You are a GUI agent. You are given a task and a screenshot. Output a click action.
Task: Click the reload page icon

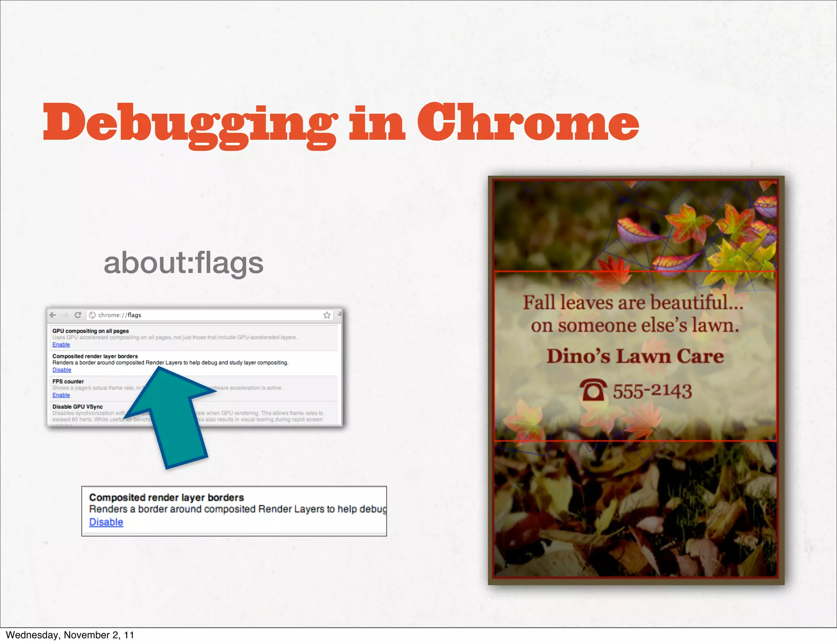[x=78, y=315]
